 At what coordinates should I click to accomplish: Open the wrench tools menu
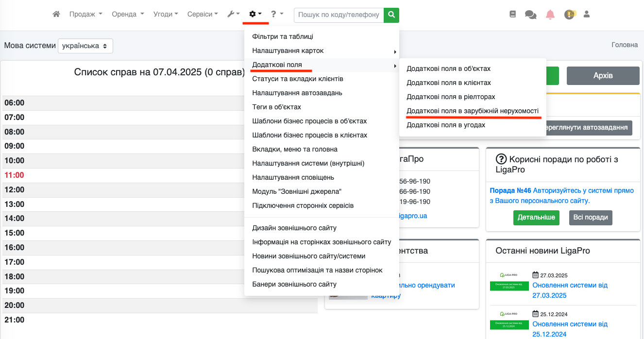pyautogui.click(x=233, y=15)
